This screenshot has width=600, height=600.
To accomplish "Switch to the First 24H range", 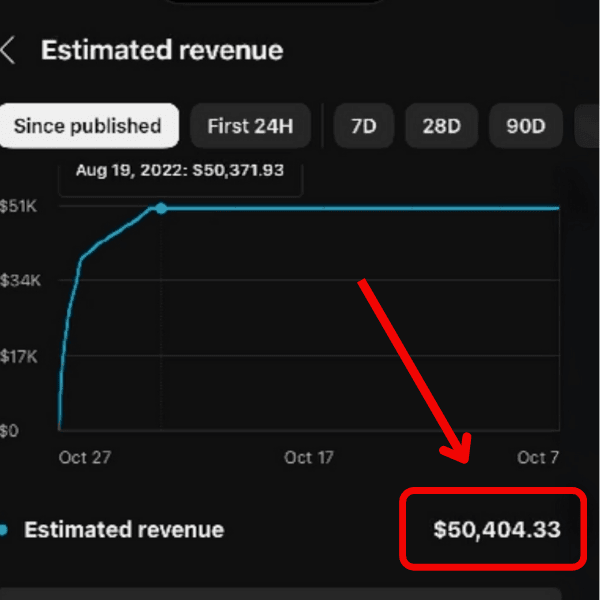I will click(250, 126).
